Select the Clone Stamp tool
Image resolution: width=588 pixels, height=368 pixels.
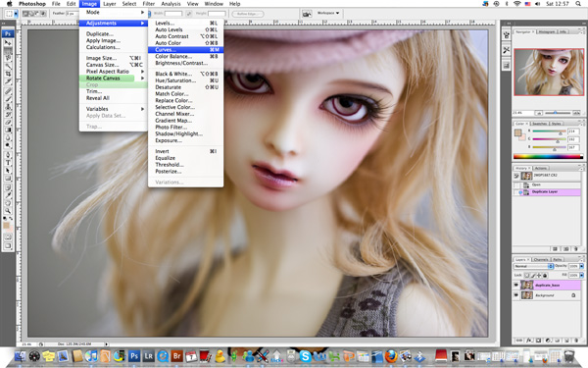[x=8, y=107]
